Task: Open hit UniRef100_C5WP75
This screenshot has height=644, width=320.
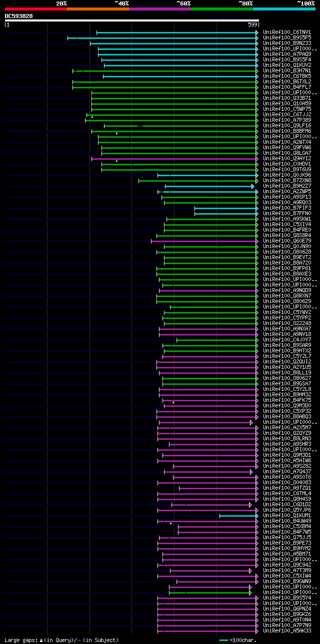Action: (x=287, y=109)
